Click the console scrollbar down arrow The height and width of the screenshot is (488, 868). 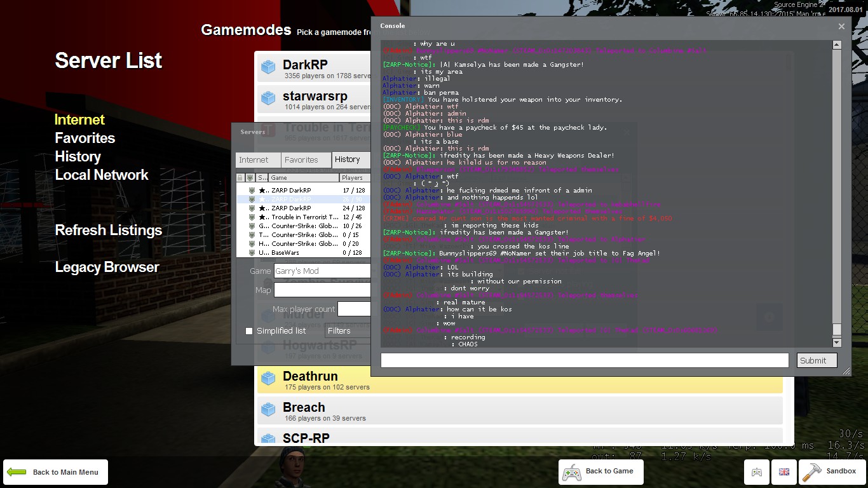coord(837,342)
